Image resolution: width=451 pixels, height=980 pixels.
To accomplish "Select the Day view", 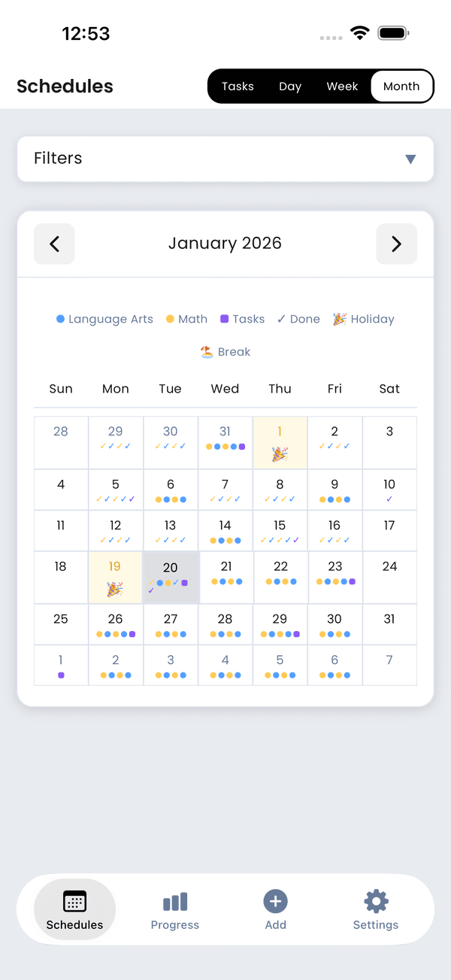I will click(x=290, y=86).
